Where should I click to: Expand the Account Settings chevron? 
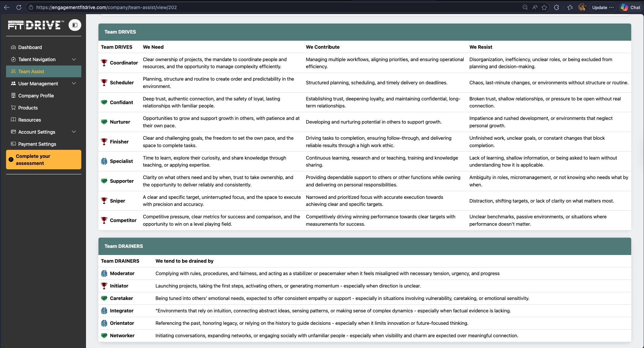[x=74, y=132]
